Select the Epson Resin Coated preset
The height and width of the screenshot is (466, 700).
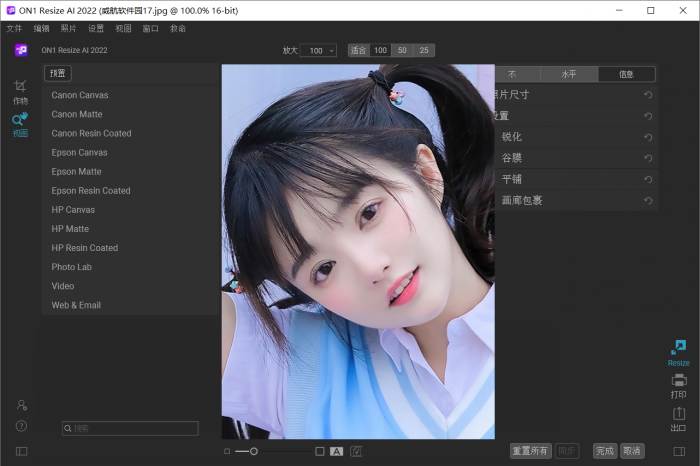coord(91,191)
